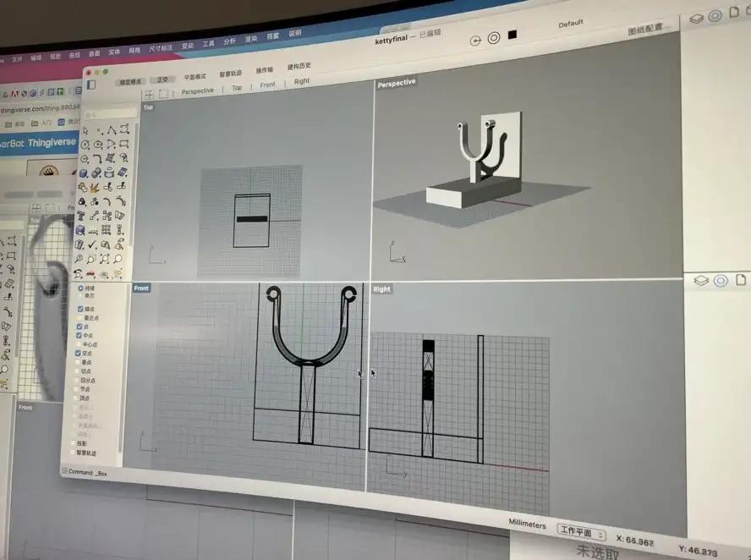Enable the 投影 project checkbox
Viewport: 751px width, 560px height.
pyautogui.click(x=74, y=443)
